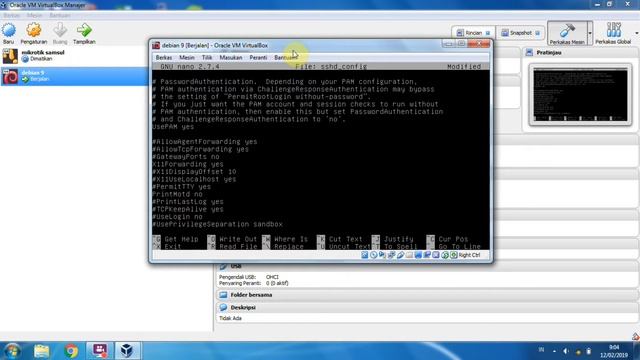Click the Pratinjau preview thumbnail

click(x=580, y=95)
